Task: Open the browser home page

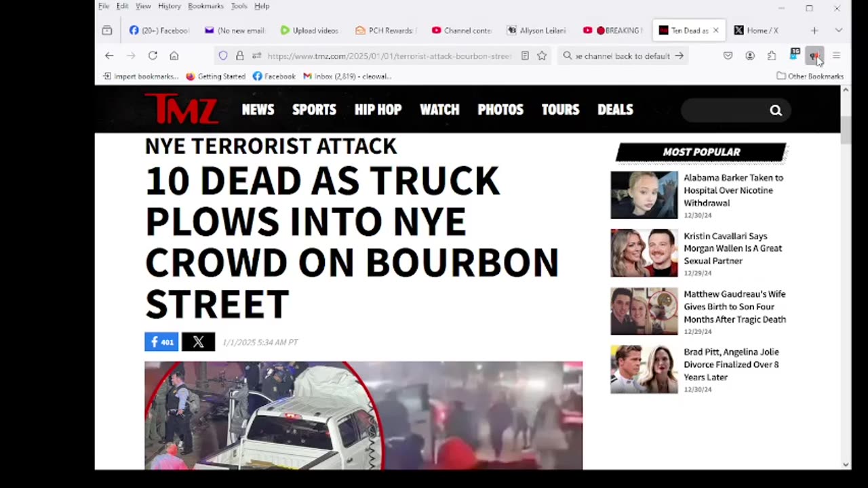Action: coord(174,56)
